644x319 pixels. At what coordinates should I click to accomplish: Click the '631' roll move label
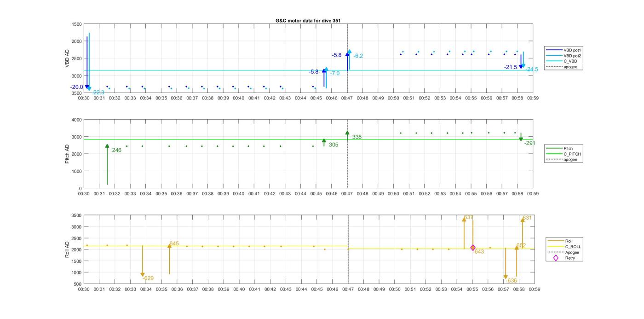[527, 218]
